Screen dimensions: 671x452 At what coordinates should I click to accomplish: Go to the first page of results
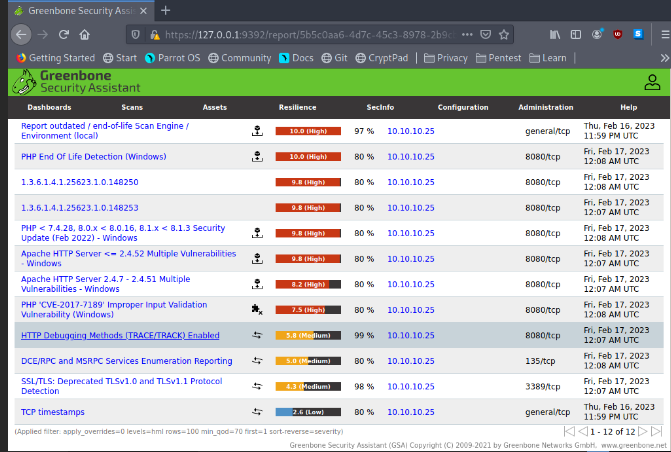click(x=571, y=431)
